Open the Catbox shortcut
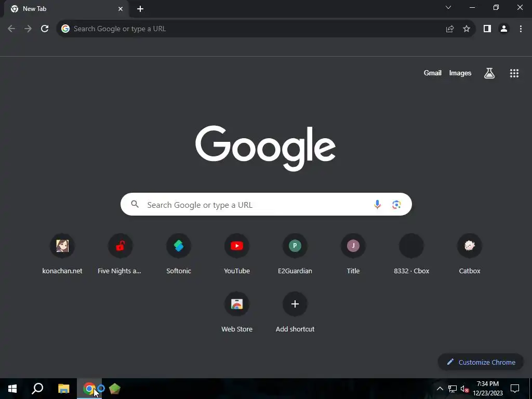This screenshot has height=399, width=532. tap(470, 254)
